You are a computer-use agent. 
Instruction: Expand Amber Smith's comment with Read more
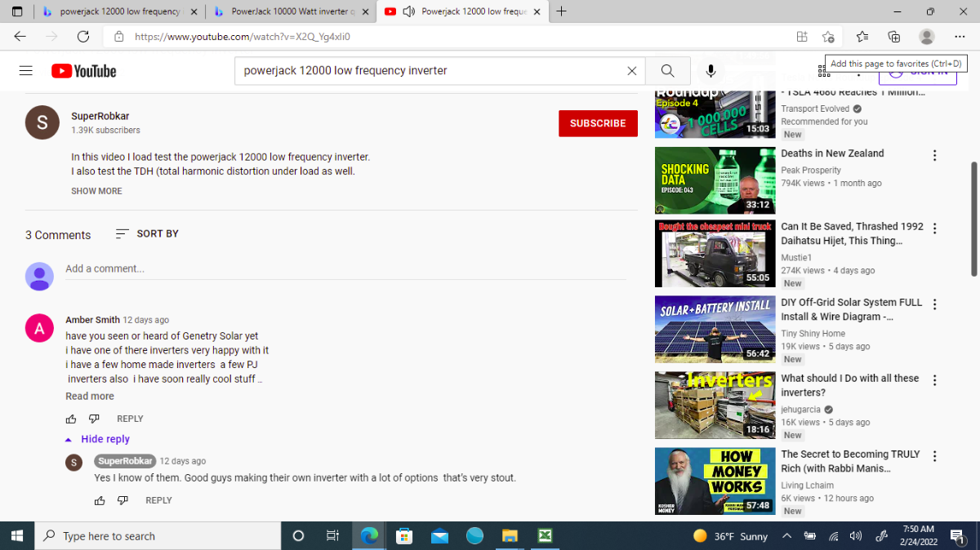tap(90, 396)
